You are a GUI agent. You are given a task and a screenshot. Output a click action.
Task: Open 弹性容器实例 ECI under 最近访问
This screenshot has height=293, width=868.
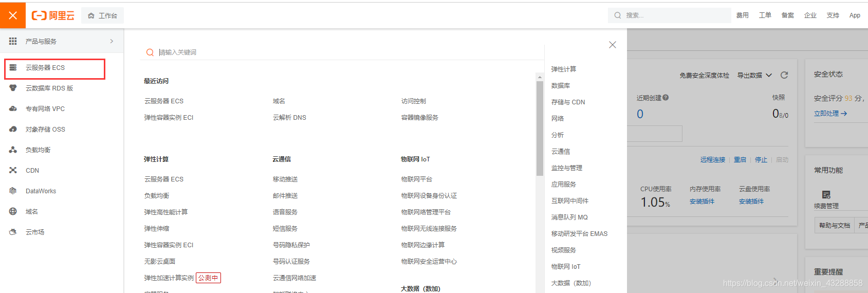pos(169,118)
